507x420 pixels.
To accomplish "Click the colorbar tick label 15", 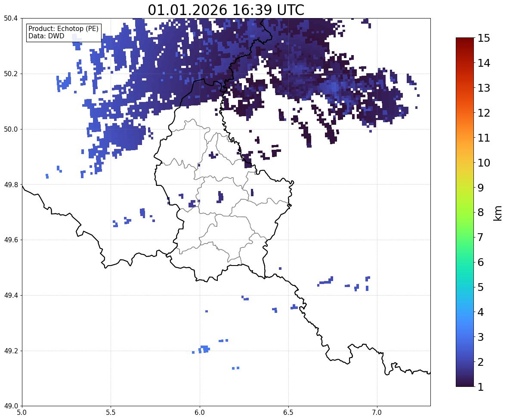I will pos(484,38).
